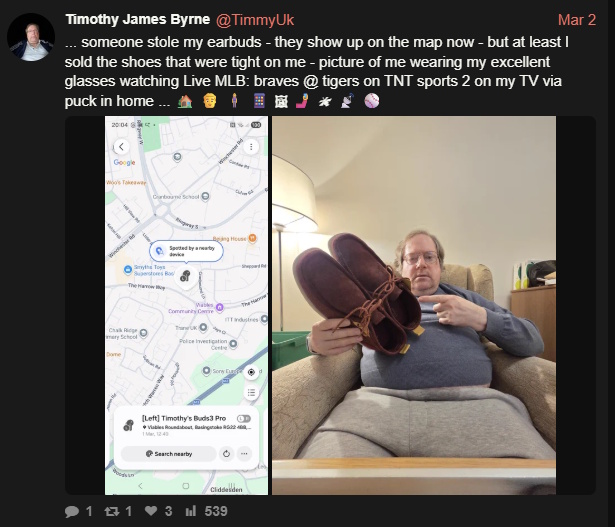Open the map device list icon

coord(251,392)
